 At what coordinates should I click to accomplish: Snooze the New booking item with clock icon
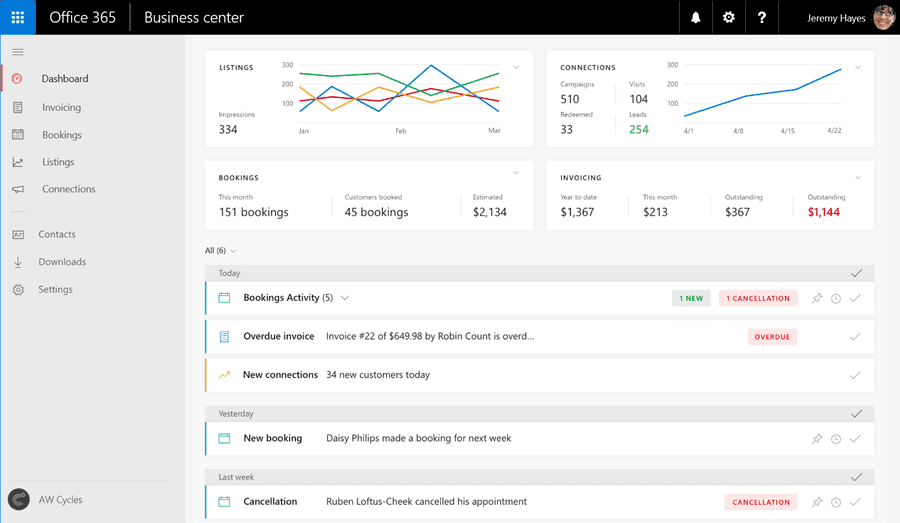coord(836,439)
